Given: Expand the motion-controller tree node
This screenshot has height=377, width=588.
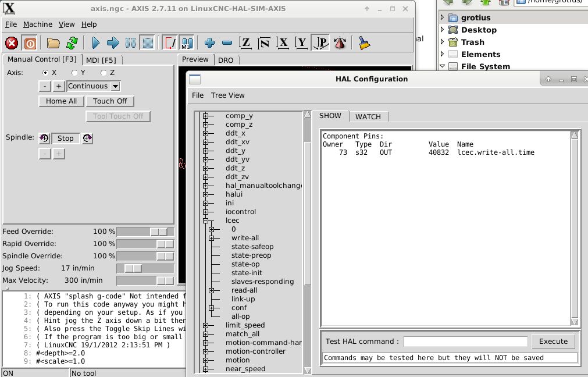Looking at the screenshot, I should [x=205, y=351].
